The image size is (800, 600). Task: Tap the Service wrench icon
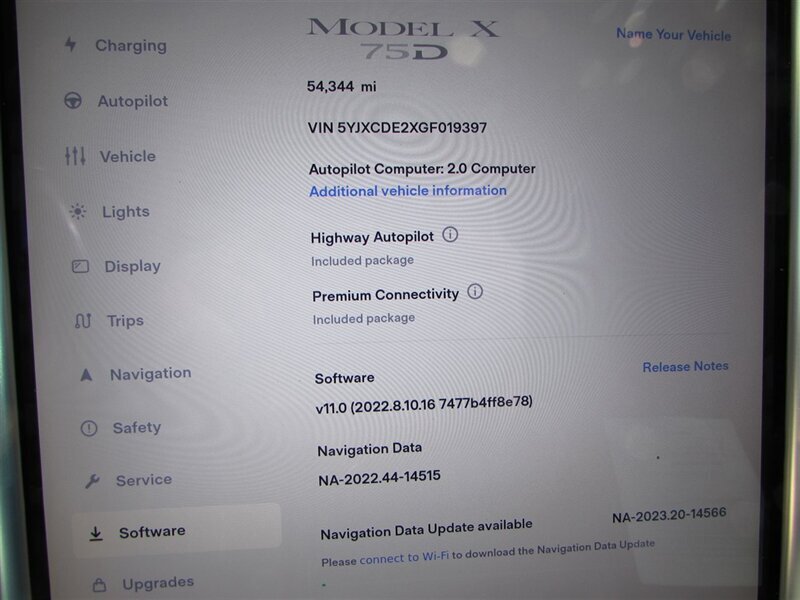coord(92,481)
